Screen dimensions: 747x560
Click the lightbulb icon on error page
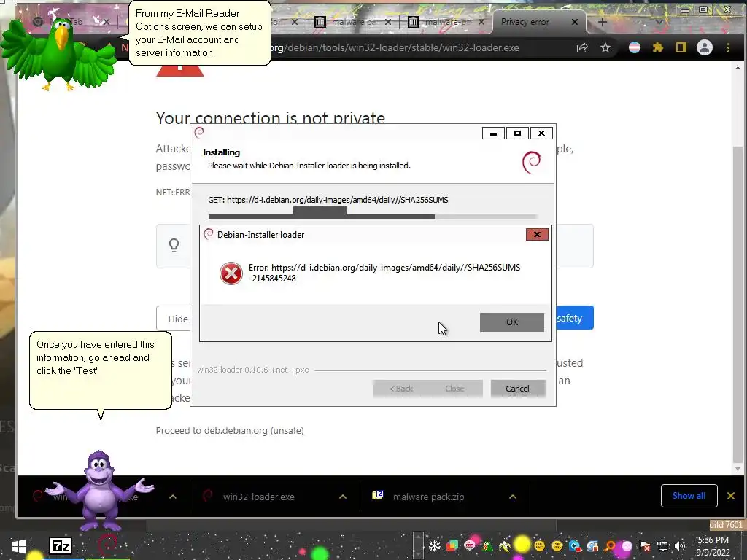click(174, 245)
